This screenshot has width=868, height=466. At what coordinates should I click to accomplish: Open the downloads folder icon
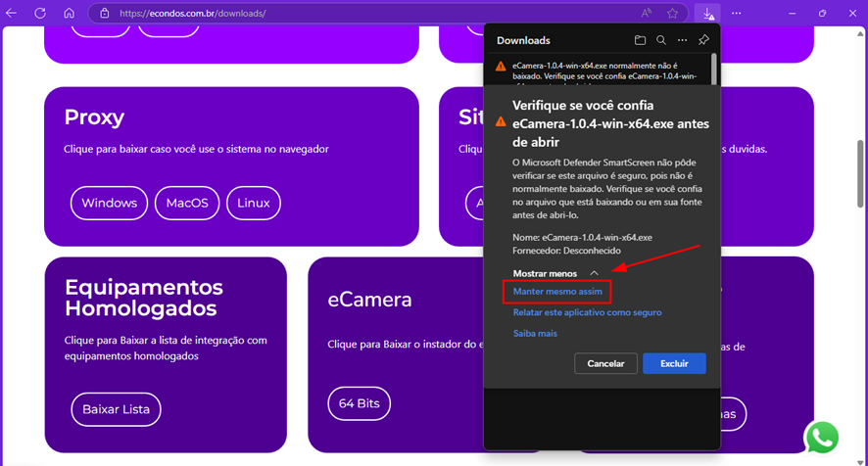[640, 40]
